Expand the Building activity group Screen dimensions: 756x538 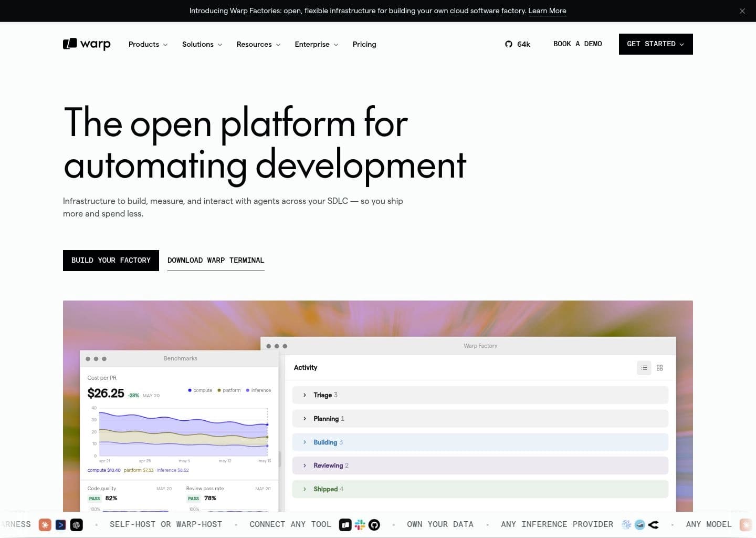[x=480, y=442]
